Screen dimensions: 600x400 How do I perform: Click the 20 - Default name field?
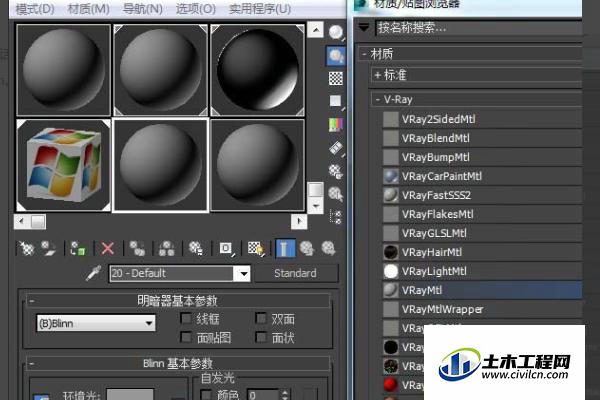(x=171, y=274)
